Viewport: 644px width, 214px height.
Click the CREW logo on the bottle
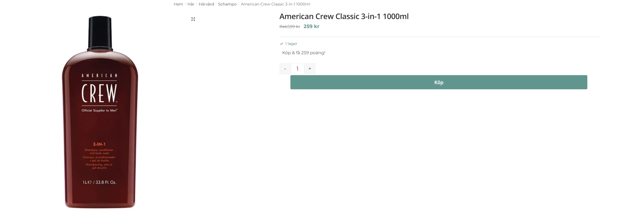(x=99, y=93)
